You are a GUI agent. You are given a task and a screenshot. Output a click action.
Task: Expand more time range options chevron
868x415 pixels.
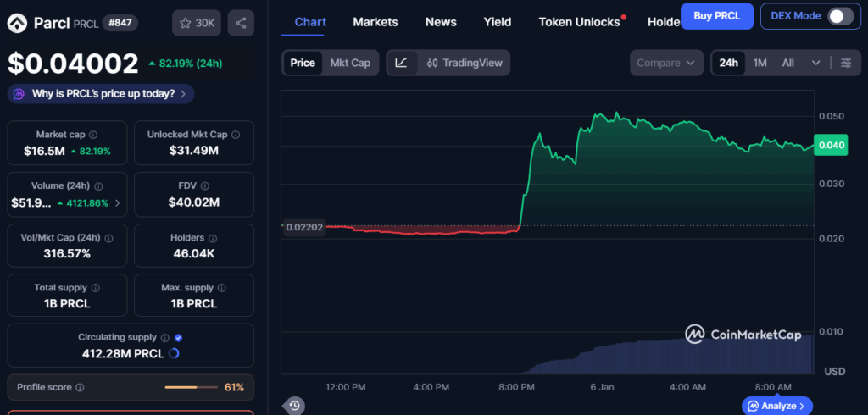[x=815, y=63]
